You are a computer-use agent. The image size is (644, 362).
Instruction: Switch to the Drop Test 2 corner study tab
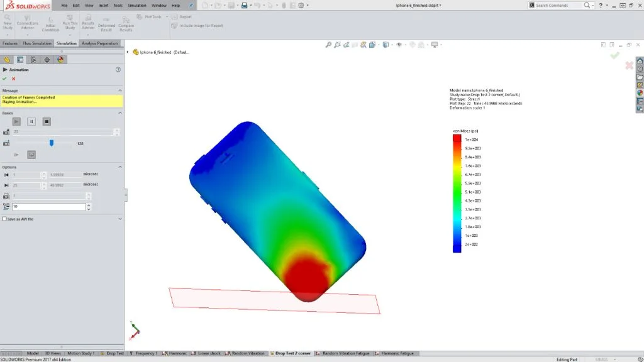(291, 353)
